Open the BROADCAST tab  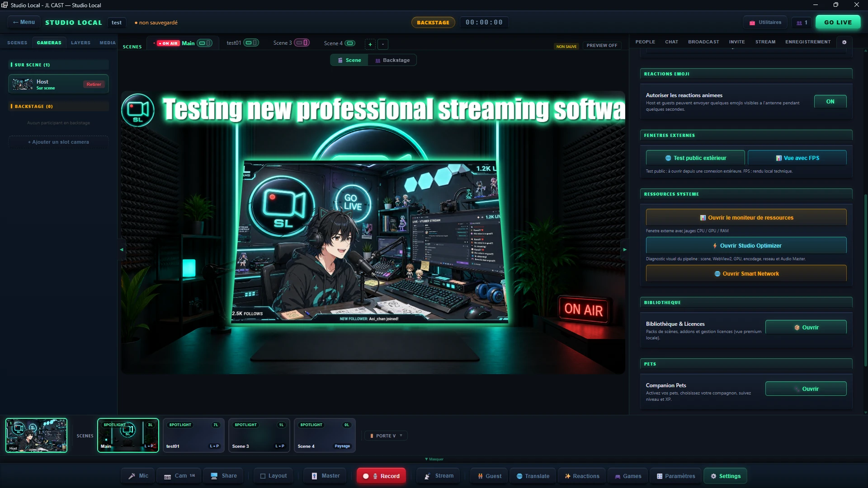point(703,42)
